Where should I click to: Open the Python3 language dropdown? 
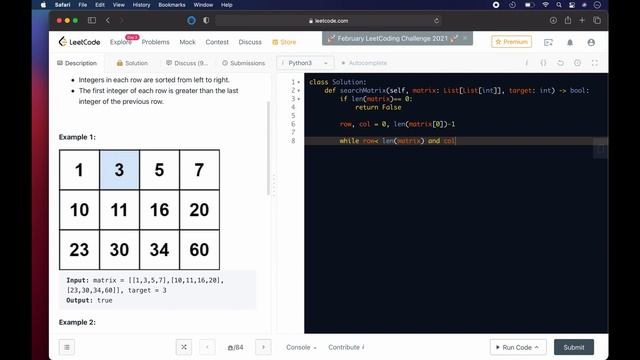305,63
